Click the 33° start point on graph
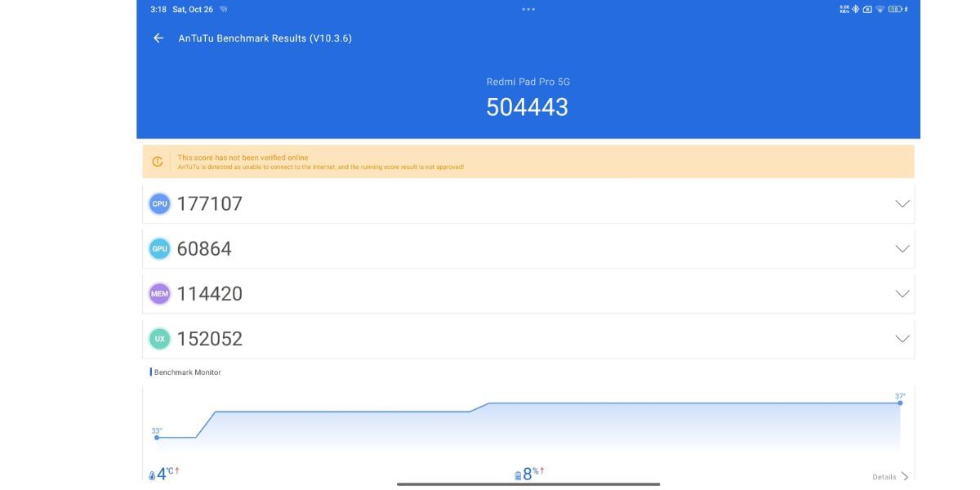 (x=157, y=438)
